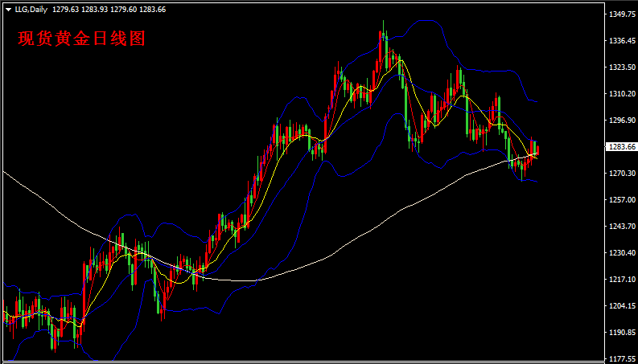Select the 1270.30 price axis label
The height and width of the screenshot is (364, 638).
622,174
